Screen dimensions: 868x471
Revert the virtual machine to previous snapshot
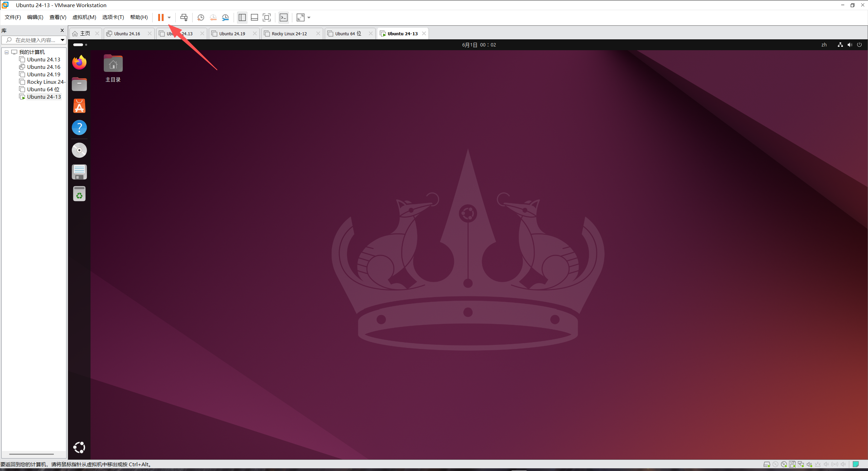click(213, 17)
